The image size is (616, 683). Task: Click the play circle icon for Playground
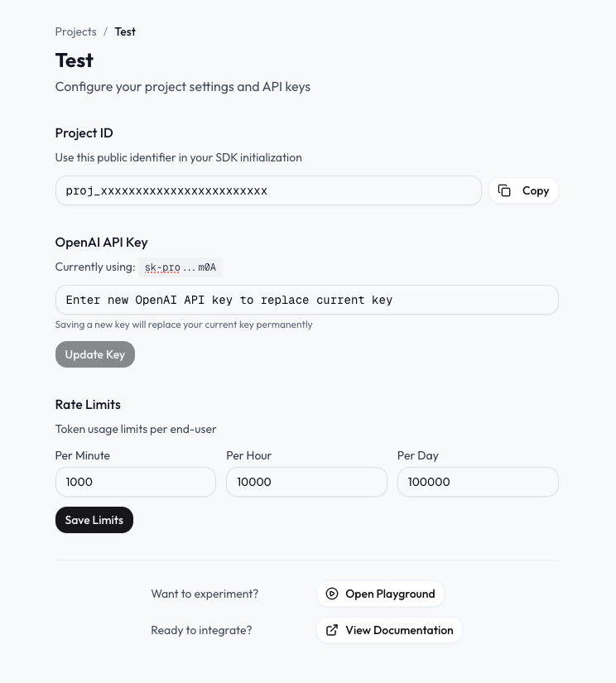click(x=332, y=594)
